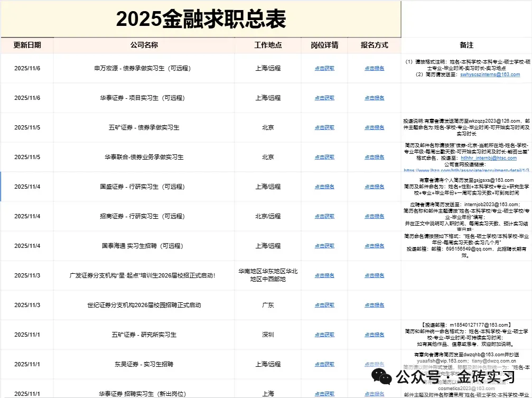Image resolution: width=532 pixels, height=398 pixels.
Task: Click the 2025金融求职总表 title cell
Action: (201, 19)
